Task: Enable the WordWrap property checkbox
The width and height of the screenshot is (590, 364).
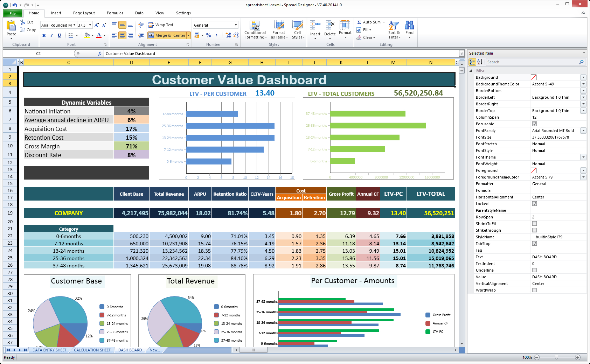Action: tap(534, 290)
